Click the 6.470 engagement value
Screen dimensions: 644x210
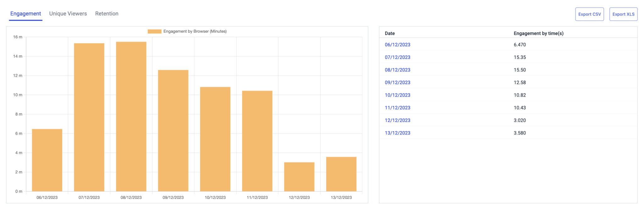520,45
